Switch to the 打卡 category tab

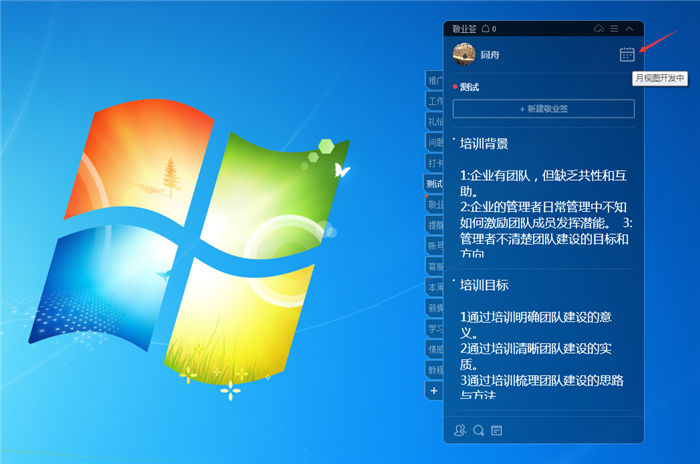pos(434,163)
